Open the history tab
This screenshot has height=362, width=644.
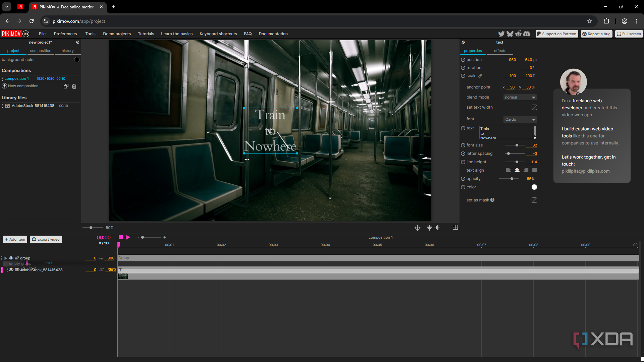tap(68, 51)
